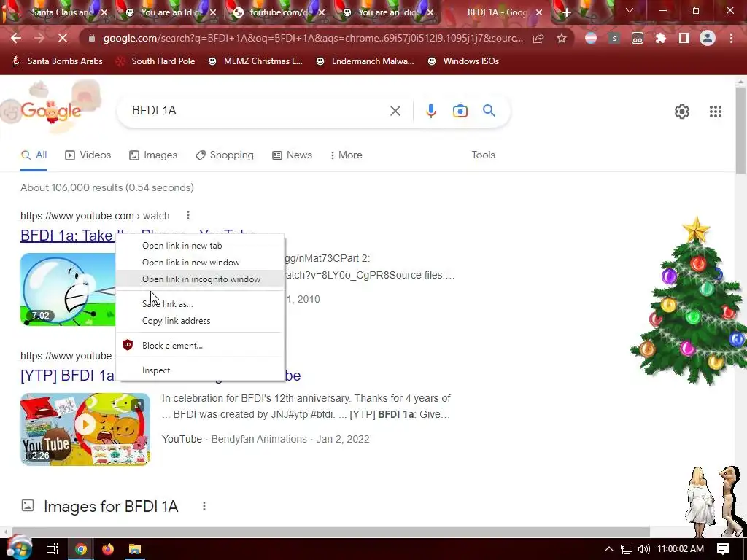Image resolution: width=747 pixels, height=560 pixels.
Task: Open Task View on the taskbar
Action: (x=52, y=549)
